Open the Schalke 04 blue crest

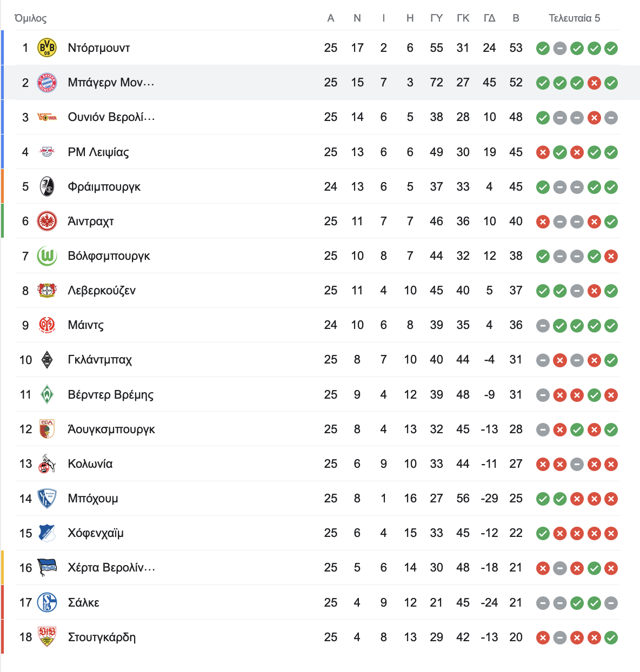tap(47, 602)
